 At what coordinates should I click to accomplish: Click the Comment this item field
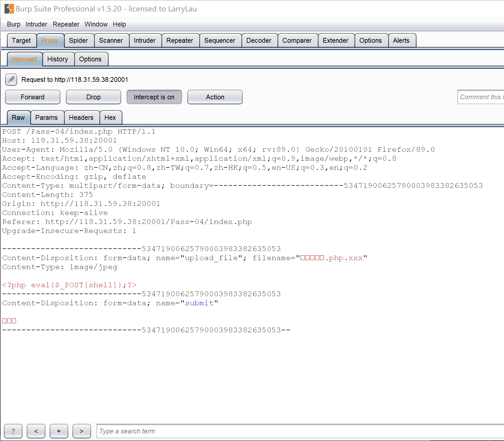481,97
